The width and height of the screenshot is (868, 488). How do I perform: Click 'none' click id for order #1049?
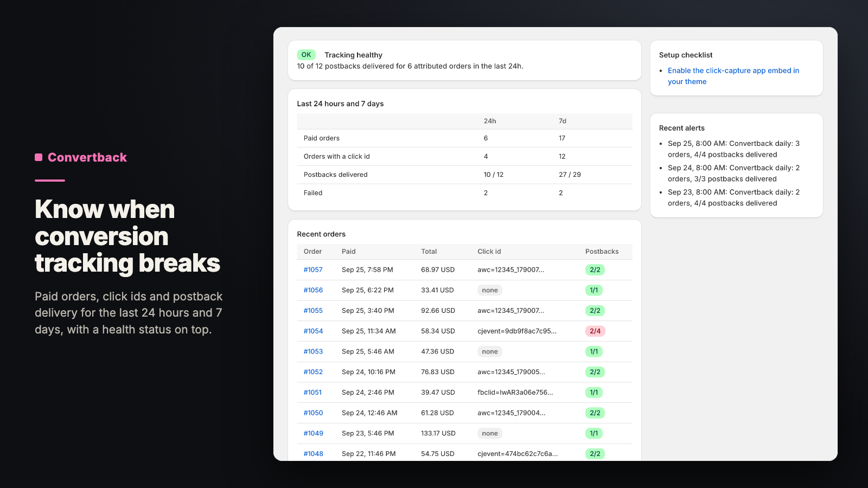[490, 433]
